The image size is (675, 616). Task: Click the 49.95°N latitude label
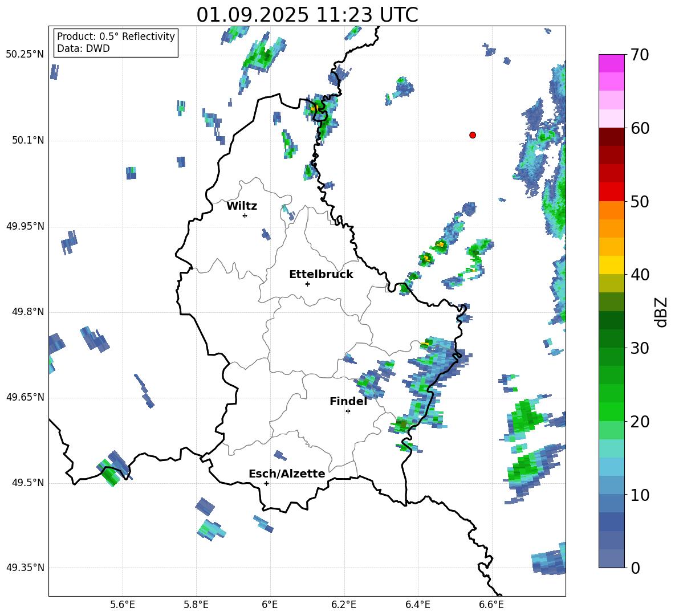coord(25,226)
